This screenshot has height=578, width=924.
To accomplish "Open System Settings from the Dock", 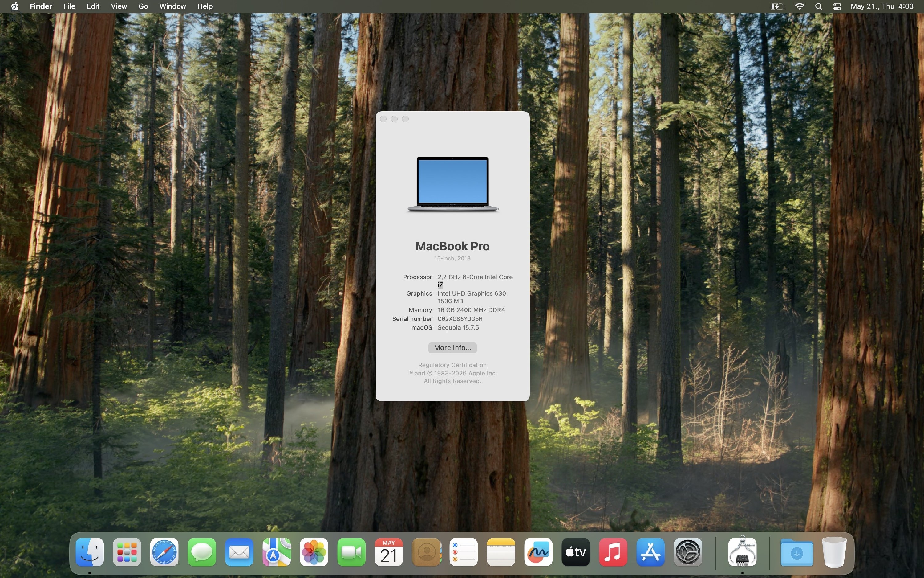I will (688, 552).
